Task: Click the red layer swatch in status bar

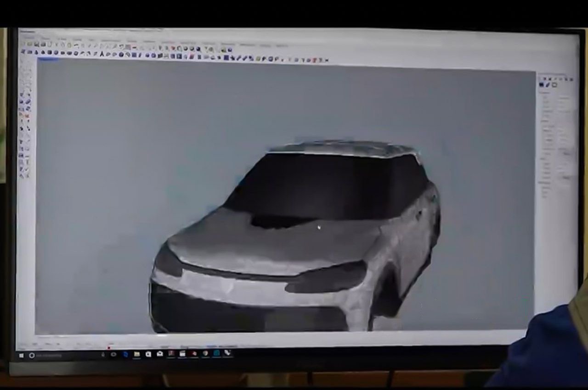Action: click(x=109, y=347)
